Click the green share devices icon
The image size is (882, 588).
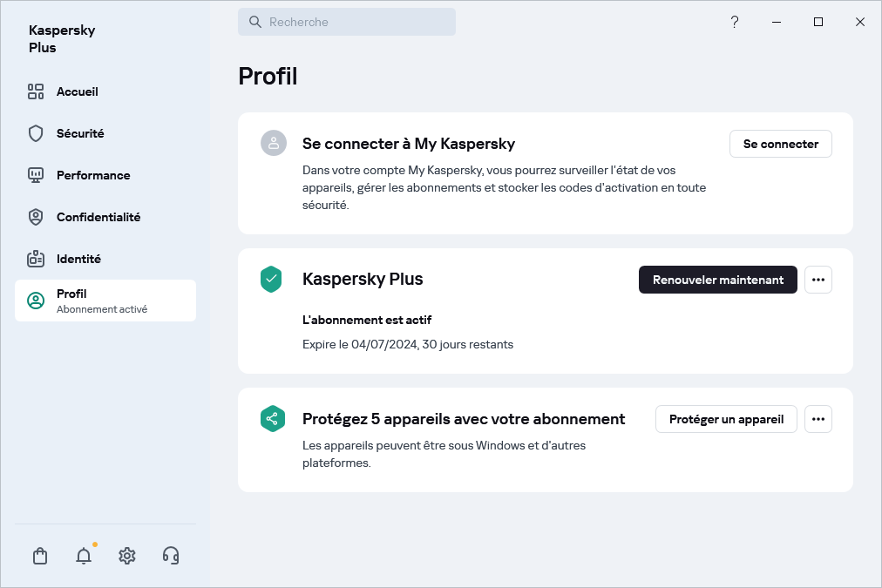[272, 419]
